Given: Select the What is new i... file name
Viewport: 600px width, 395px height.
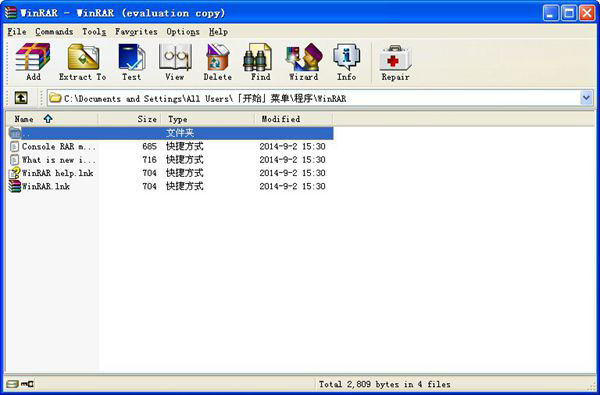Looking at the screenshot, I should pos(59,160).
